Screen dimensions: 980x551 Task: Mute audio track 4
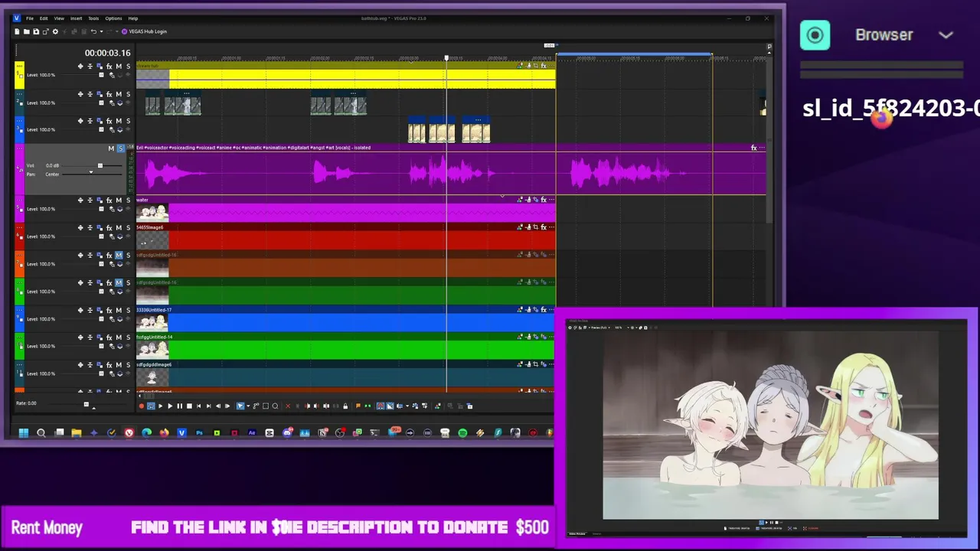[111, 148]
